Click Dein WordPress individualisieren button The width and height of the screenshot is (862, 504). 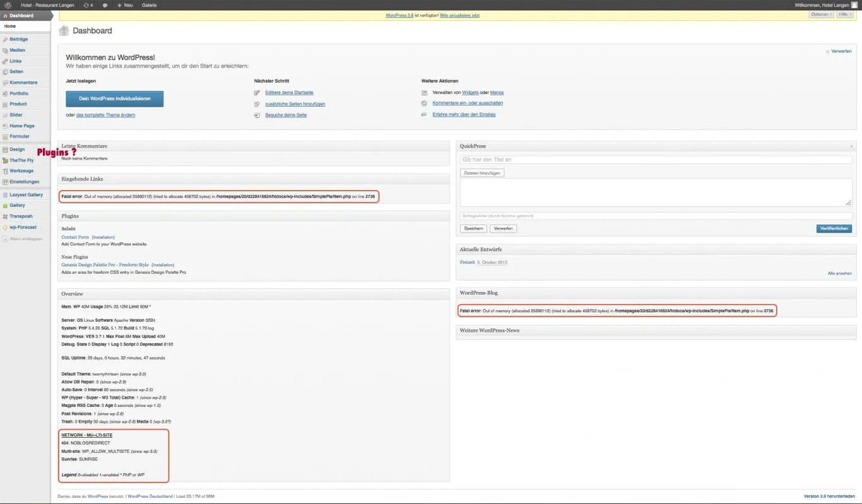point(114,99)
